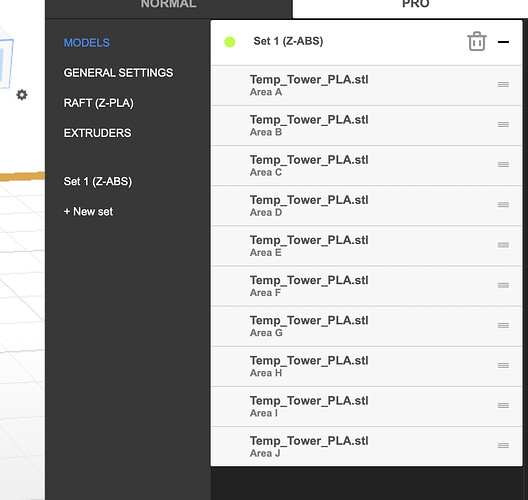Image resolution: width=528 pixels, height=500 pixels.
Task: Click the green color dot of Set 1
Action: click(x=230, y=42)
